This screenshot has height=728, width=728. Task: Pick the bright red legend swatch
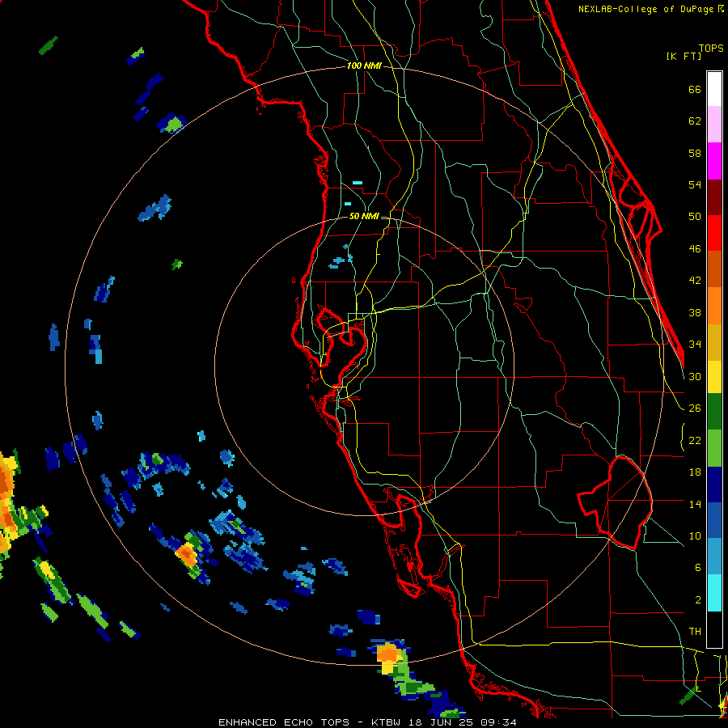(x=714, y=233)
